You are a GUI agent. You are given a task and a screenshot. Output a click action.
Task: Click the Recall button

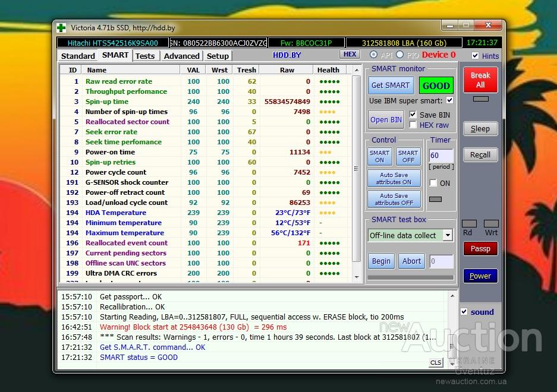pos(480,155)
